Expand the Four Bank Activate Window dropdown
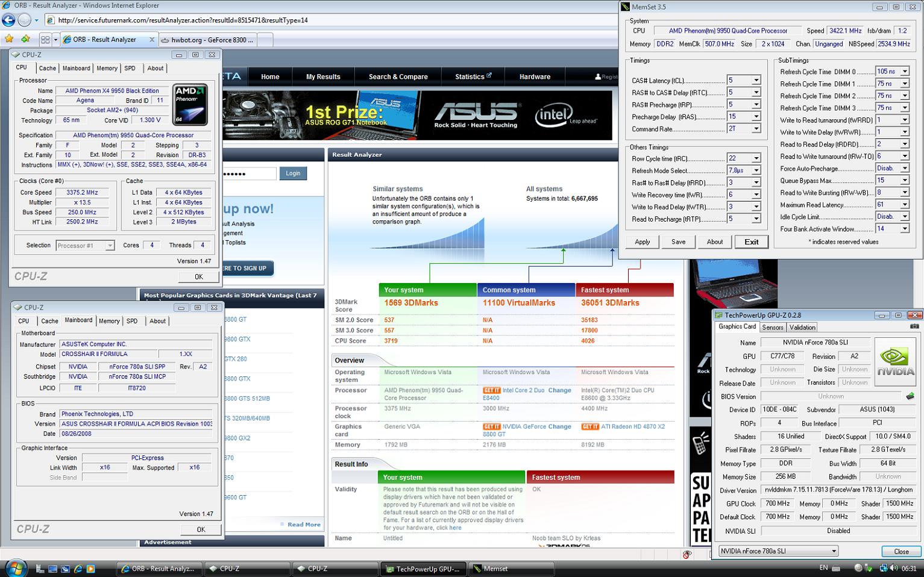The width and height of the screenshot is (924, 577). pos(905,228)
